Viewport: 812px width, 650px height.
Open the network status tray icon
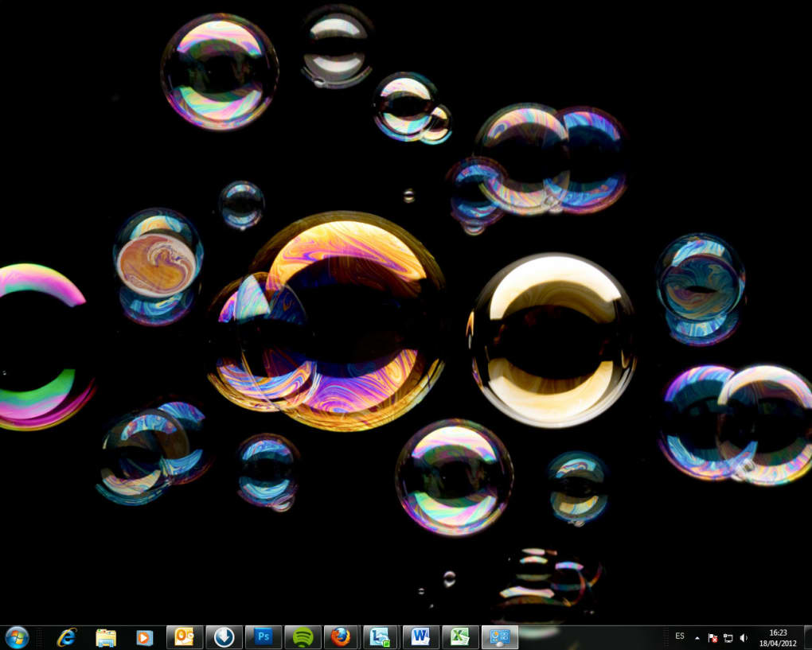point(728,638)
